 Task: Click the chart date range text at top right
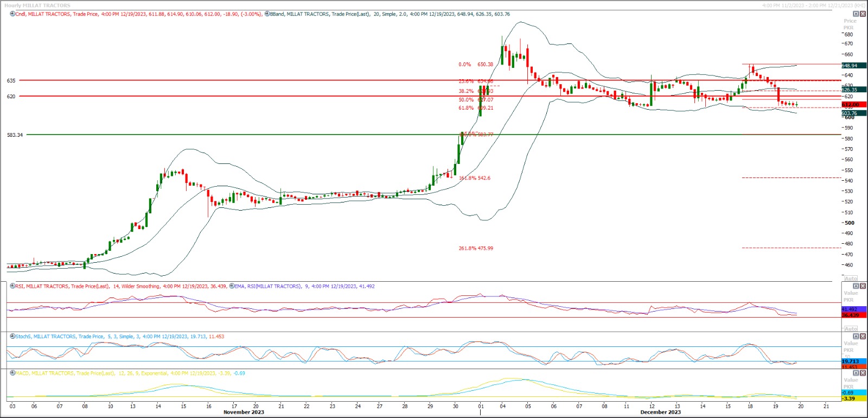[x=813, y=5]
